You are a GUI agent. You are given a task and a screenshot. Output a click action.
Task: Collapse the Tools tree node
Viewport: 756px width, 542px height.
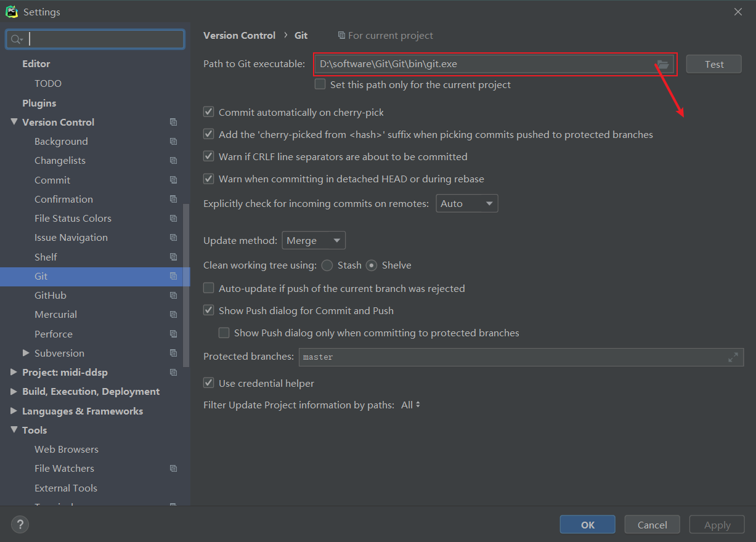click(14, 430)
